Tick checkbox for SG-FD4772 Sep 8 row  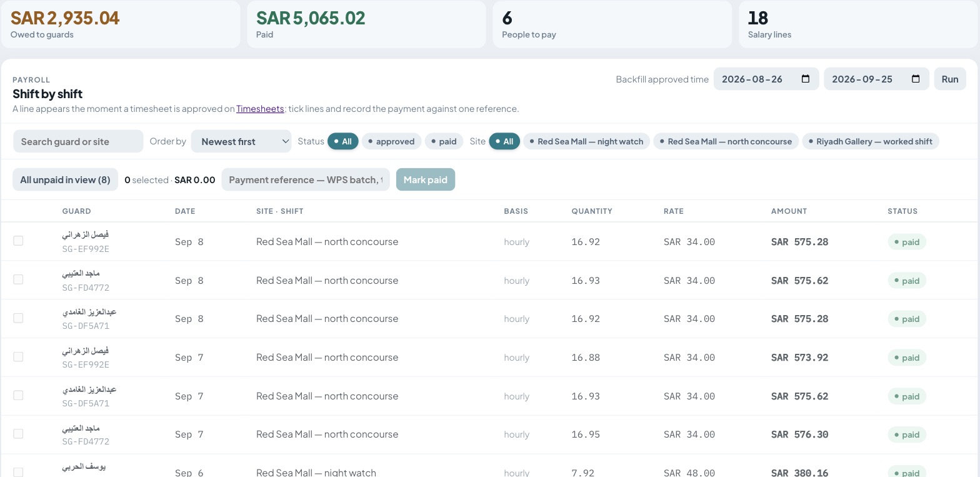[x=18, y=279]
